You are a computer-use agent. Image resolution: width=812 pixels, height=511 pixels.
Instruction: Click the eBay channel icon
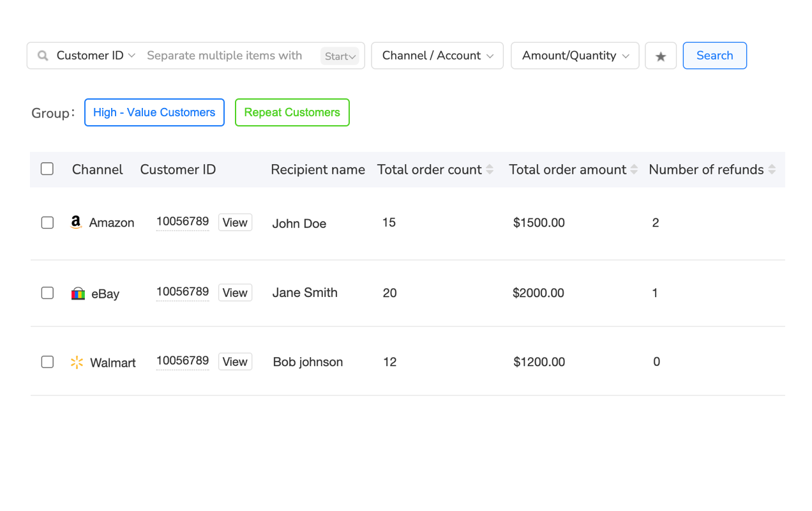[x=78, y=293]
